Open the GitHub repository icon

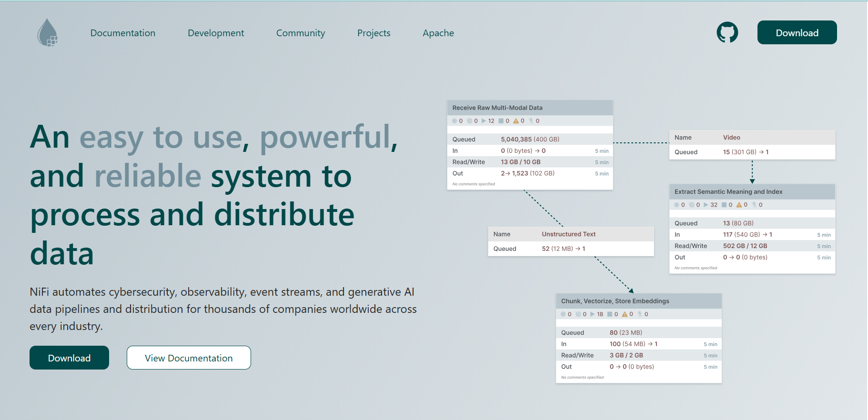pos(727,32)
